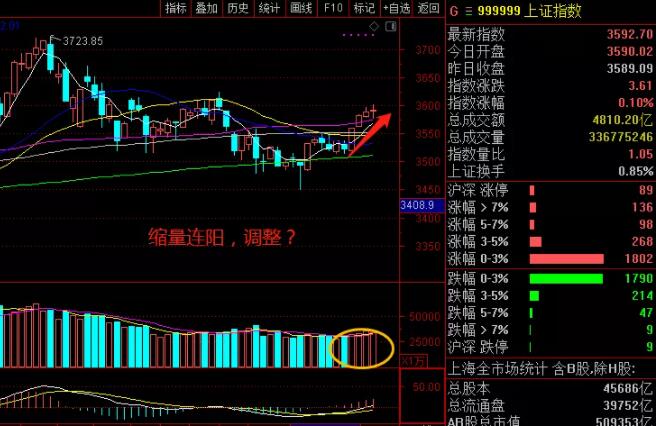
Task: Select the 缩量连阳，调整？ chart annotation
Action: 222,238
